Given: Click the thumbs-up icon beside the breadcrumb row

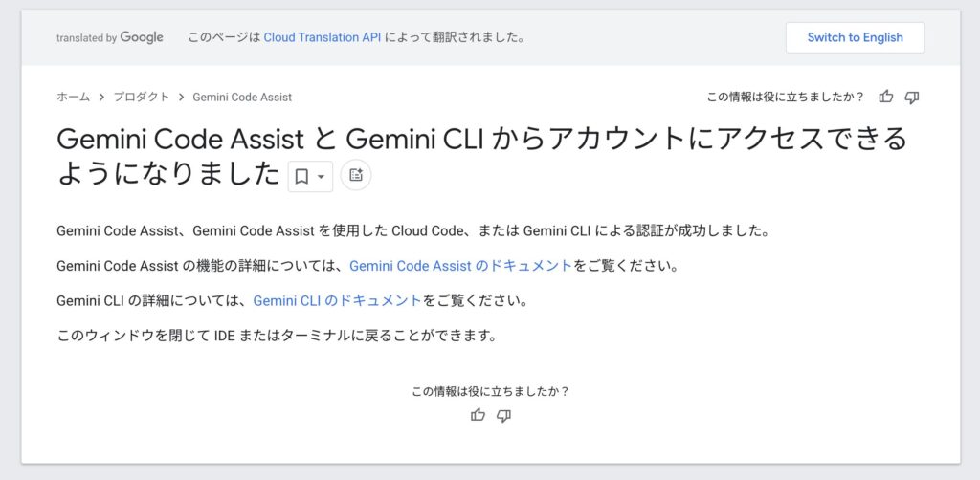Looking at the screenshot, I should point(886,97).
